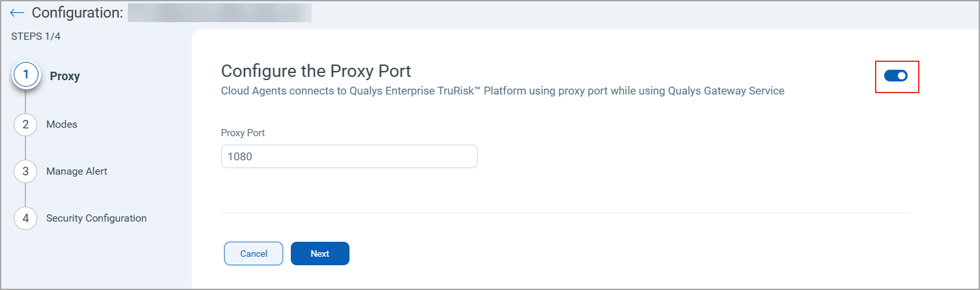
Task: Toggle the proxy port switch off
Action: click(x=896, y=76)
